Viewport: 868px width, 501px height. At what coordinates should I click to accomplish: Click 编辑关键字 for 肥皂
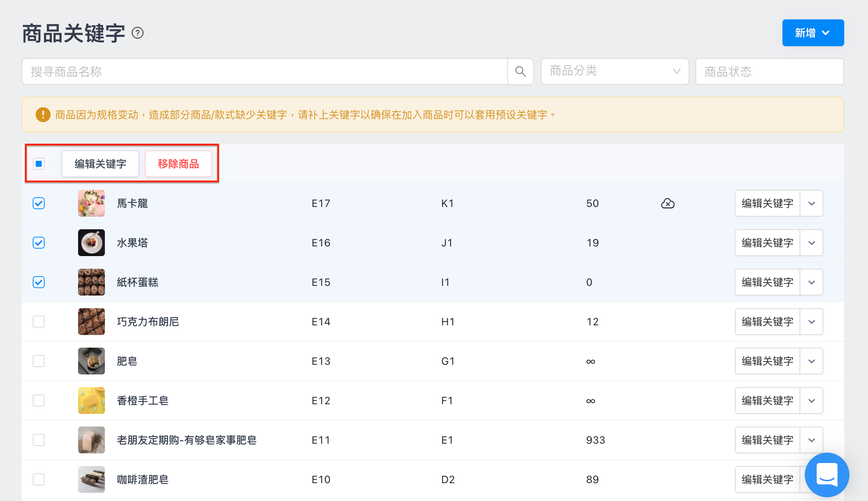coord(768,361)
